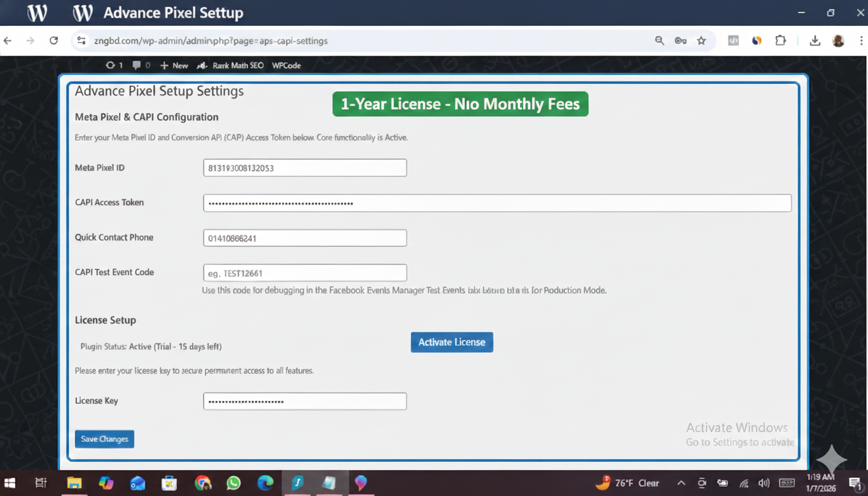
Task: Open Rank Math SEO in admin bar
Action: click(x=231, y=65)
